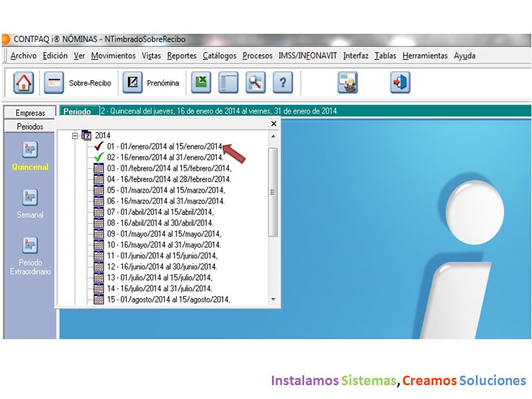
Task: Click calendar icon of period 11
Action: click(x=99, y=255)
